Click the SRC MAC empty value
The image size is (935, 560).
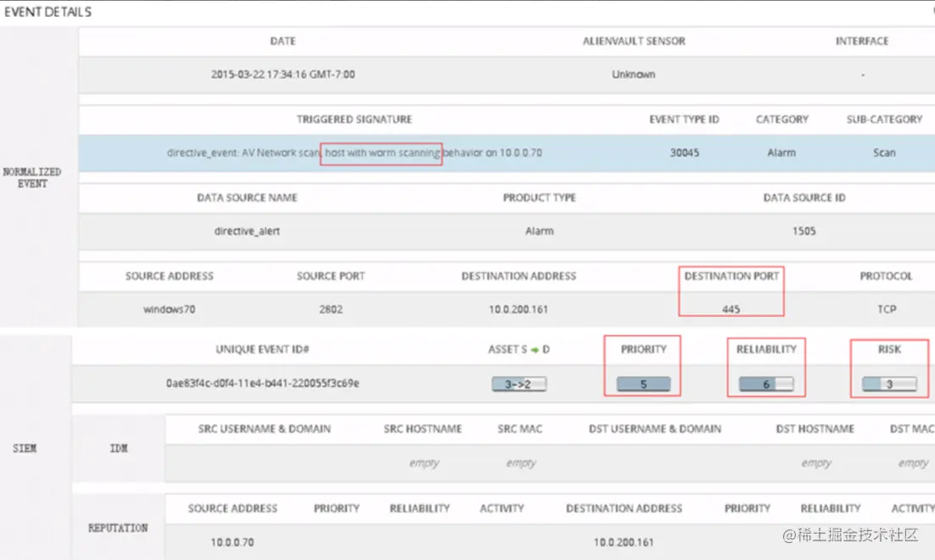[521, 462]
